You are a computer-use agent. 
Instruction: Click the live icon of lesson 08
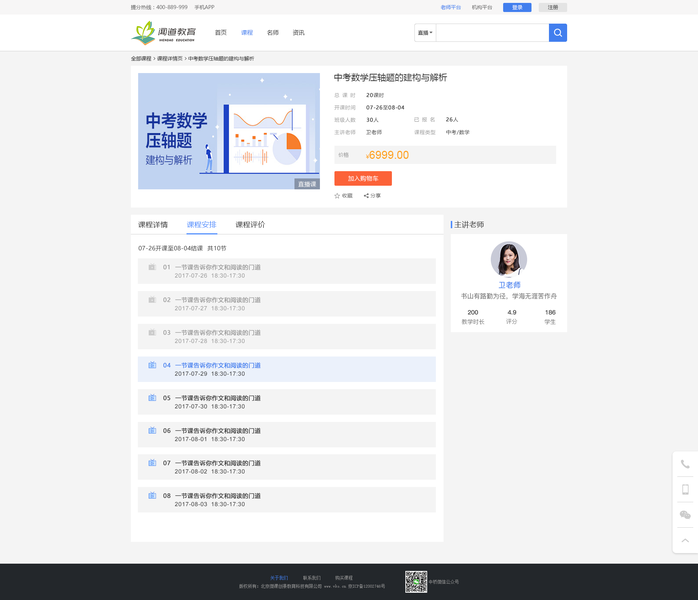pyautogui.click(x=152, y=495)
